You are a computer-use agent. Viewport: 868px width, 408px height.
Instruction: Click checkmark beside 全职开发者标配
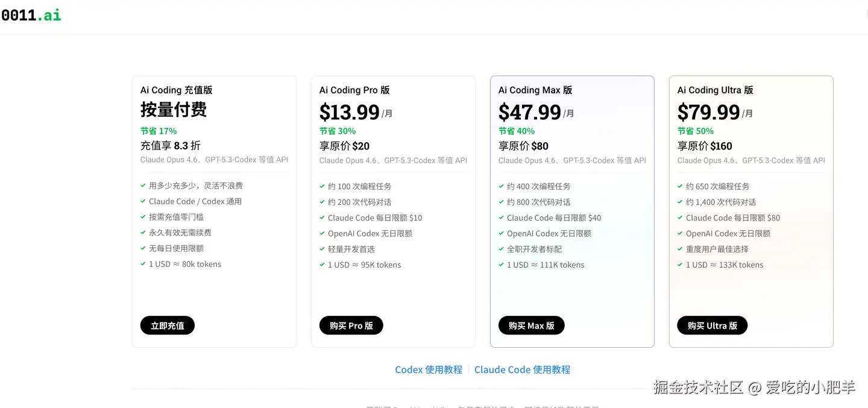(502, 249)
